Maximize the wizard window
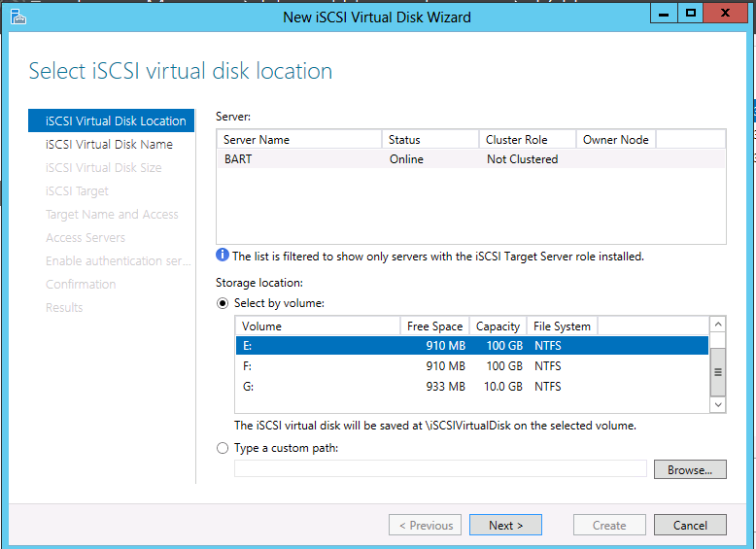 (x=691, y=13)
